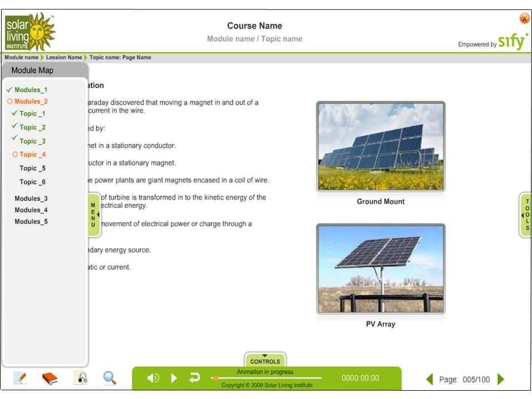Collapse the CONTROLS tab
This screenshot has width=532, height=399.
[265, 359]
